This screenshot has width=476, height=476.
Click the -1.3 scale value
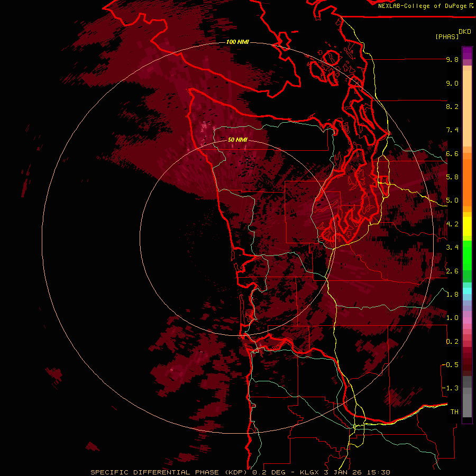pyautogui.click(x=451, y=388)
